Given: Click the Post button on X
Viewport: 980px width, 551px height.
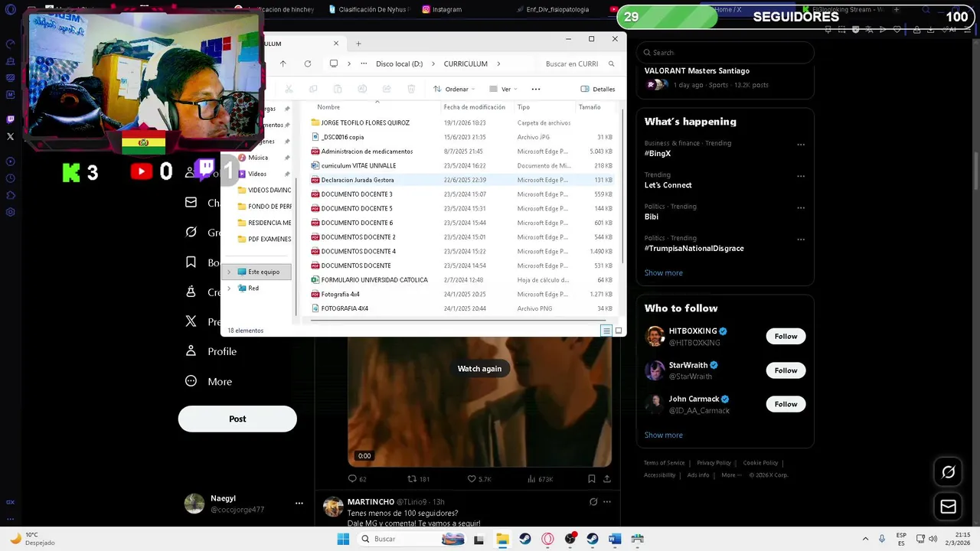Looking at the screenshot, I should (x=237, y=419).
